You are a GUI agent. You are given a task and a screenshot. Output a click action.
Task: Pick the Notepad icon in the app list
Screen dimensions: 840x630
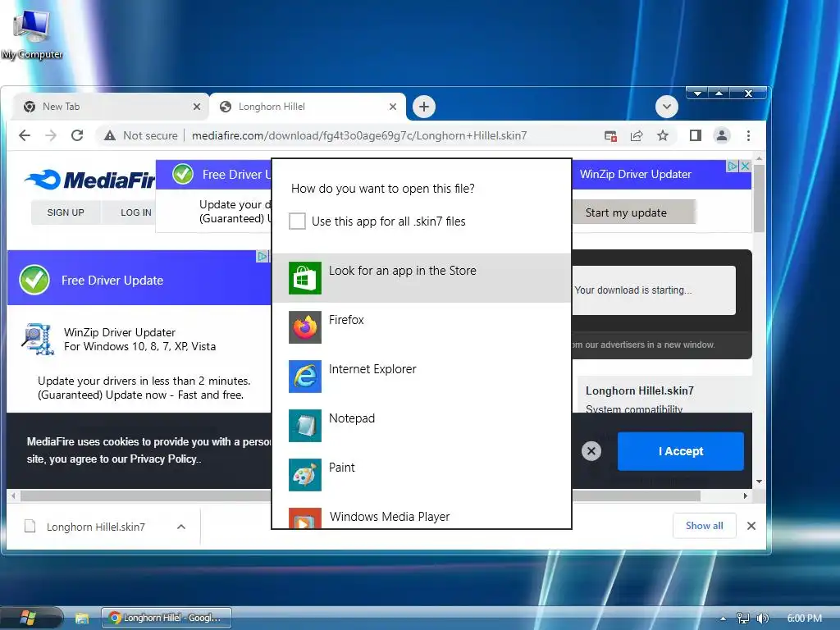305,426
